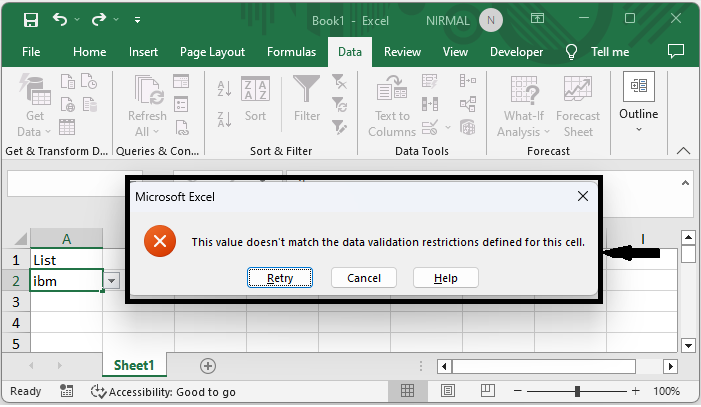Viewport: 701px width, 407px height.
Task: Collapse the ribbon with chevron
Action: [683, 151]
